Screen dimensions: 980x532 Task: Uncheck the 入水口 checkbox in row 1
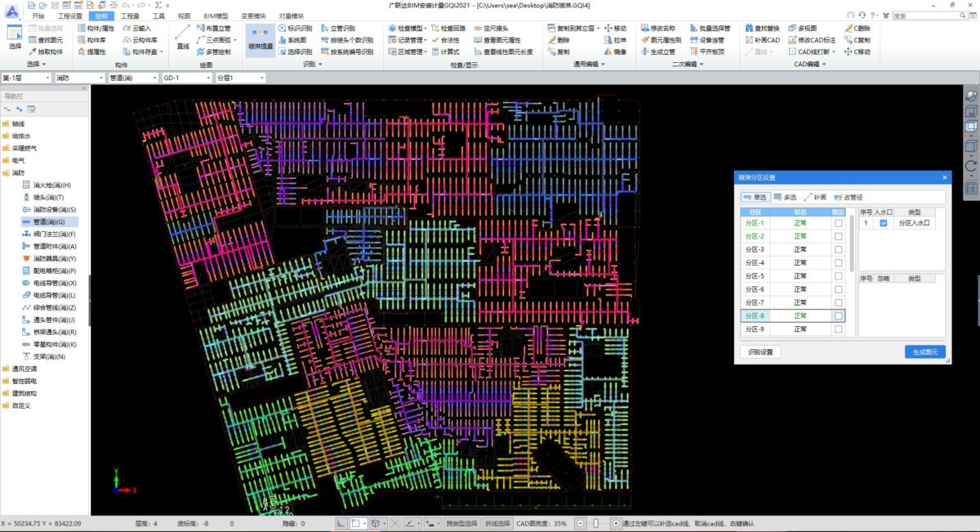pyautogui.click(x=884, y=223)
